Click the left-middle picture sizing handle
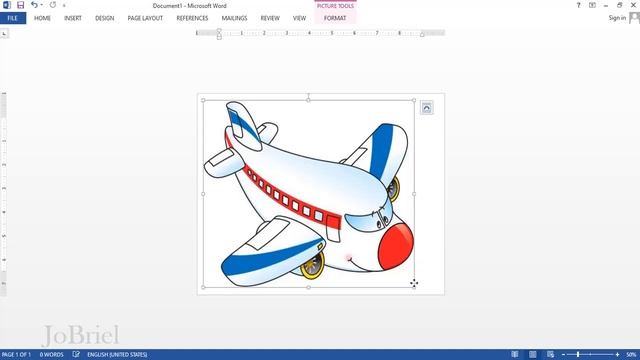640x360 pixels. pos(203,194)
